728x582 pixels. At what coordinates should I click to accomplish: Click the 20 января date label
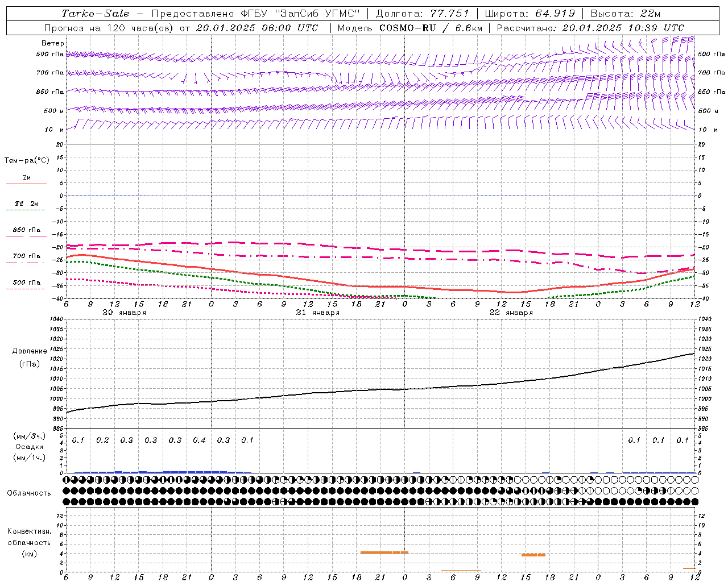(x=125, y=313)
